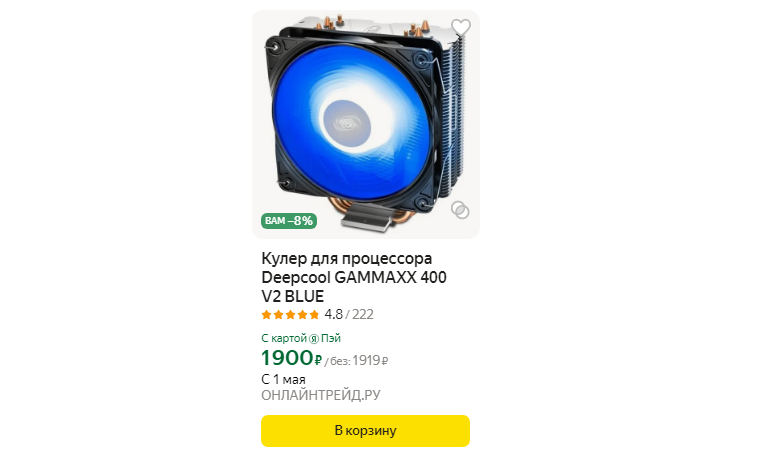The height and width of the screenshot is (472, 761).
Task: Click the Кулер для процессора title line
Action: pyautogui.click(x=347, y=259)
